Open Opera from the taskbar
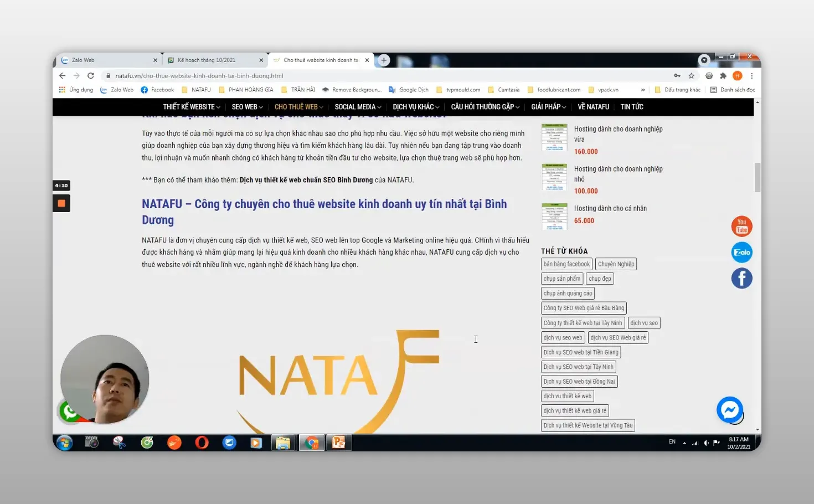The image size is (814, 504). click(202, 443)
